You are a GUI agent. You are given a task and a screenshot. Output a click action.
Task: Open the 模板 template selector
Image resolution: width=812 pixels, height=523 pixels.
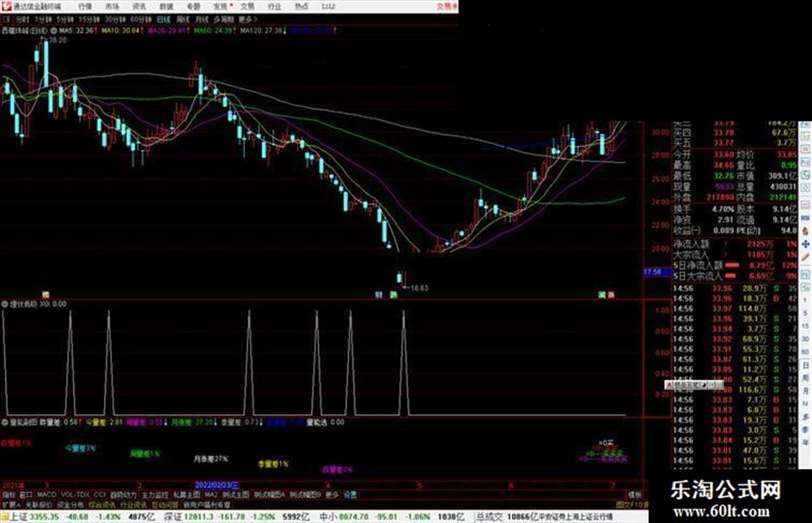coord(635,495)
